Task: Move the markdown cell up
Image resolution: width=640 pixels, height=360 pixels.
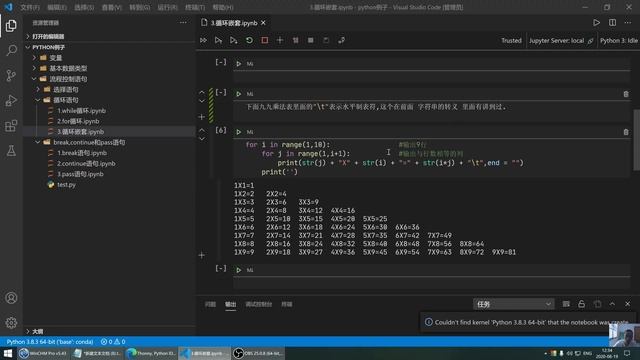Action: (202, 92)
